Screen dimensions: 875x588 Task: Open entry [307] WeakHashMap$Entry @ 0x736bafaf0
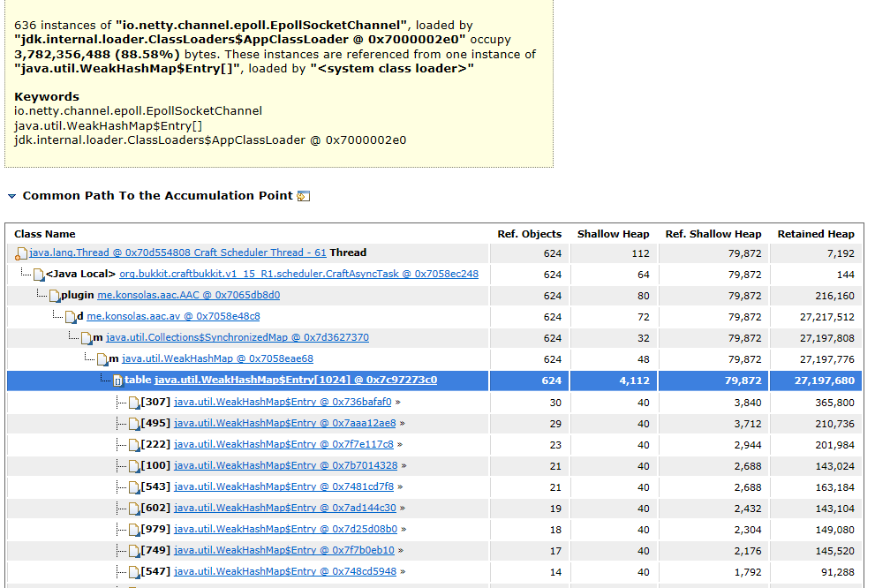click(x=283, y=402)
